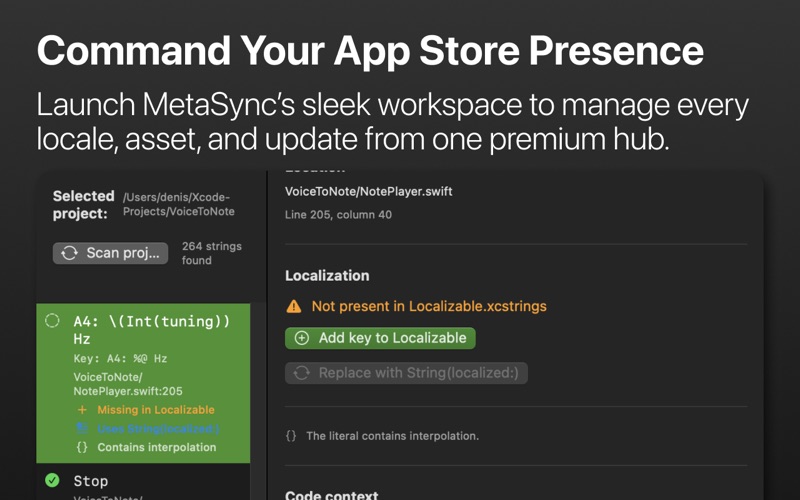This screenshot has width=800, height=500.
Task: Click Line 205, column 40 text
Action: point(338,215)
